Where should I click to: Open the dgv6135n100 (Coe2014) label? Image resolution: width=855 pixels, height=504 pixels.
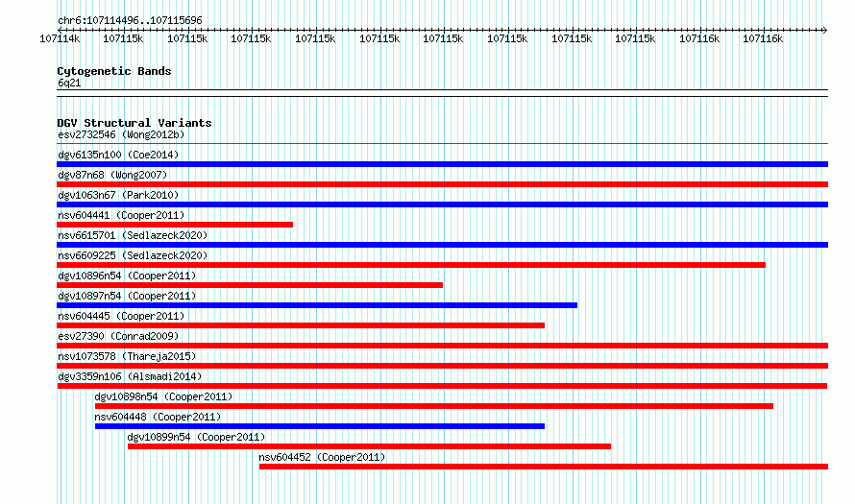point(118,155)
